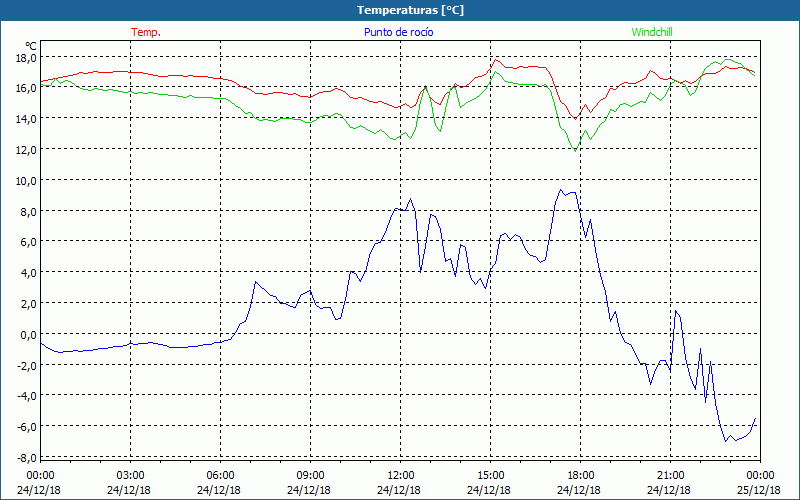Click the -2,0 y-axis value
The width and height of the screenshot is (800, 500).
[x=26, y=366]
